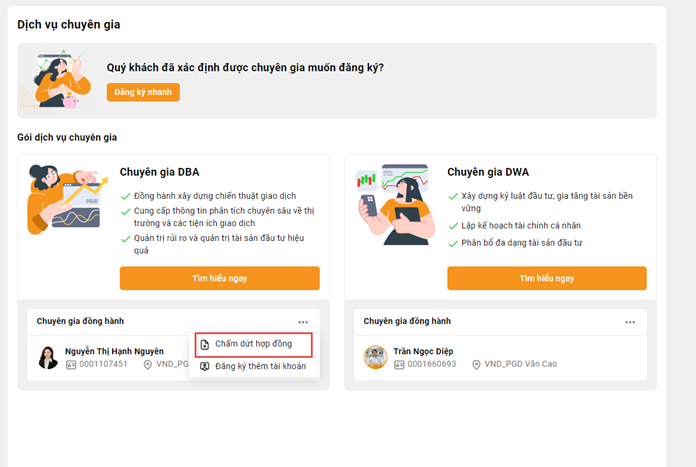Select Đăng ký thêm tài khoản menu entry
The width and height of the screenshot is (696, 467).
pos(253,367)
